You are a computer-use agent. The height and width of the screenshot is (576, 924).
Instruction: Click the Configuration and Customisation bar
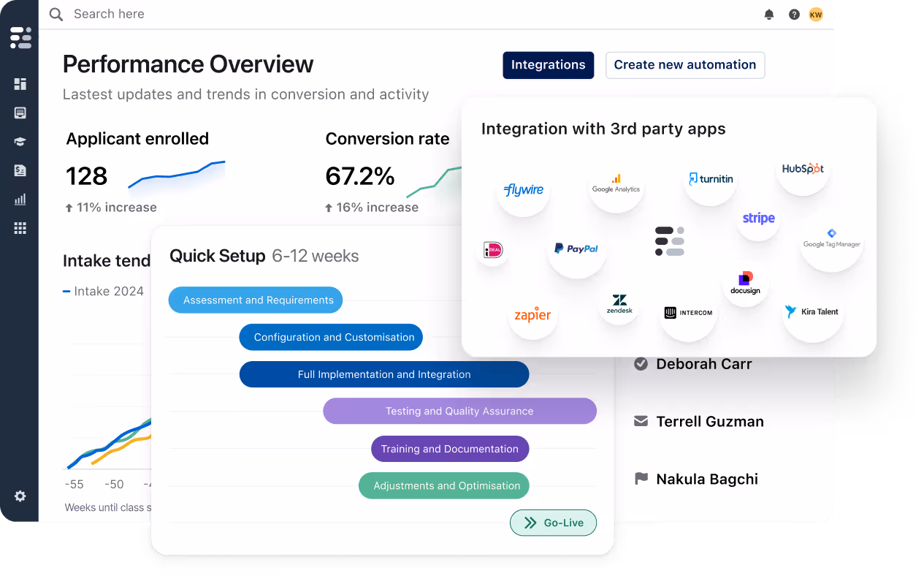[x=331, y=337]
